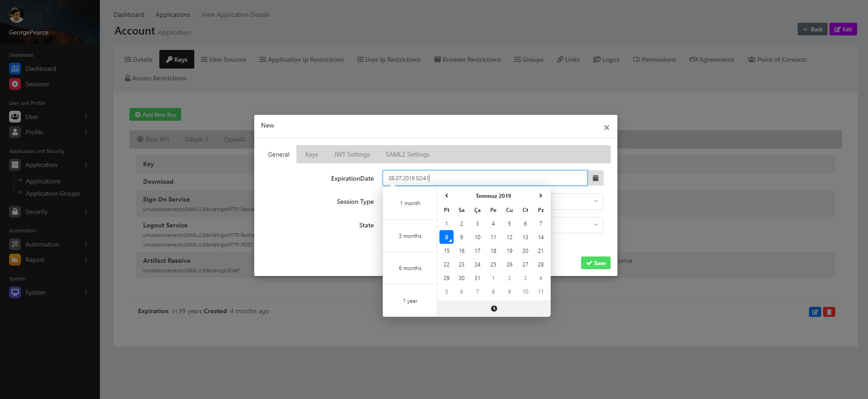Image resolution: width=868 pixels, height=399 pixels.
Task: Choose the 3 months preset
Action: pyautogui.click(x=410, y=236)
